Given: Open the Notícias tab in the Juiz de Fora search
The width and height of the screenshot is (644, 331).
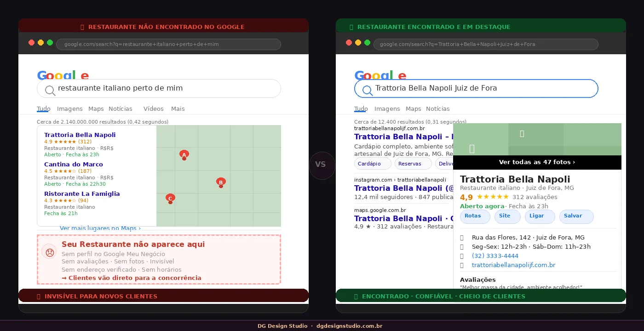Looking at the screenshot, I should 438,109.
